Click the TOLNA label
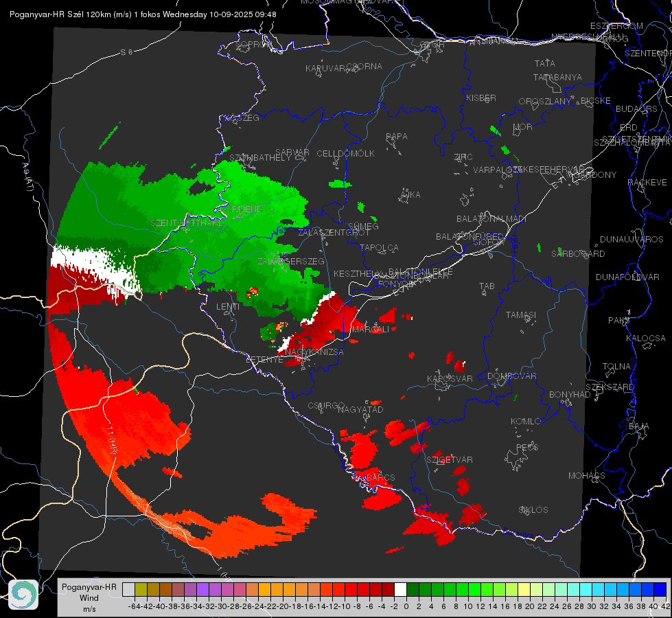Screen dimensions: 672x618 click(x=616, y=367)
